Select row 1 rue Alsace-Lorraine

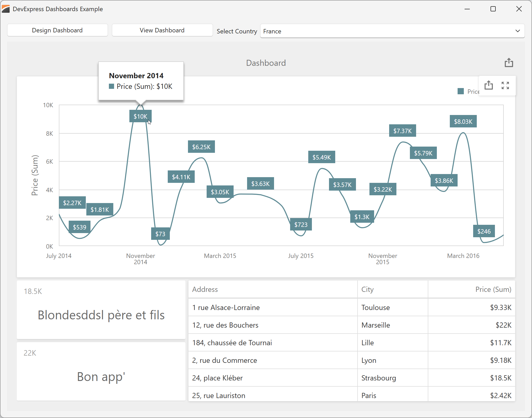point(352,307)
